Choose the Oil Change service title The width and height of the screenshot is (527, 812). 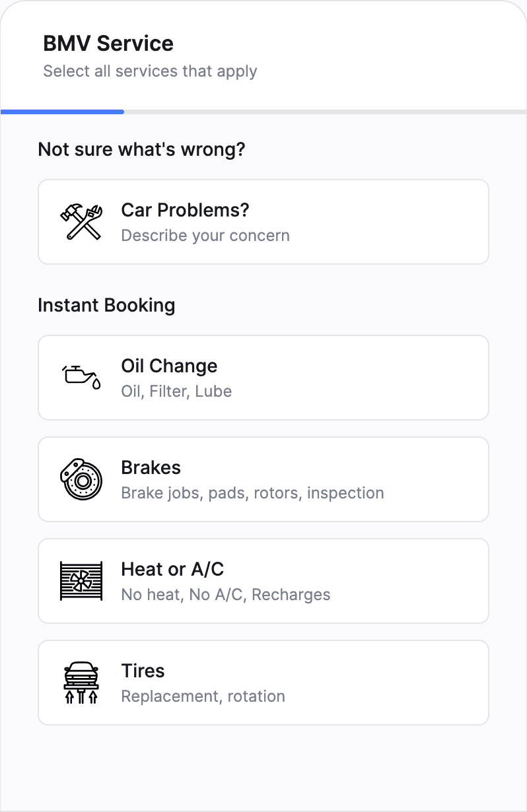tap(169, 366)
